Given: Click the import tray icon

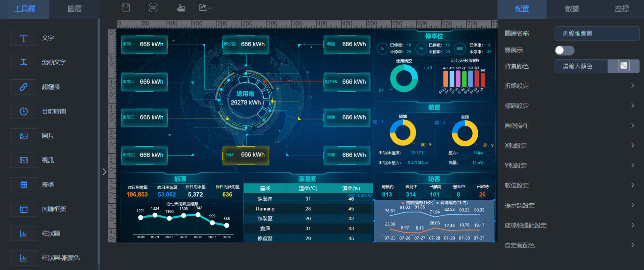Looking at the screenshot, I should point(181,7).
